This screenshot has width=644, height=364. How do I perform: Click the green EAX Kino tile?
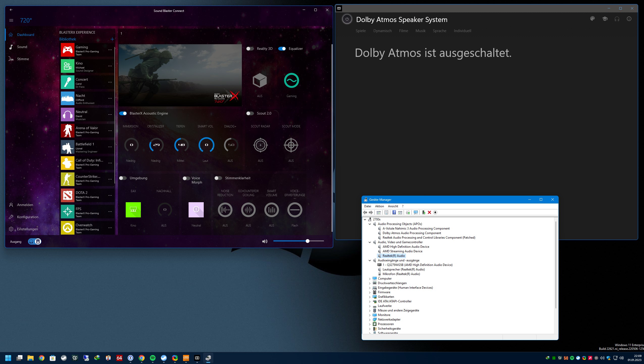point(133,210)
